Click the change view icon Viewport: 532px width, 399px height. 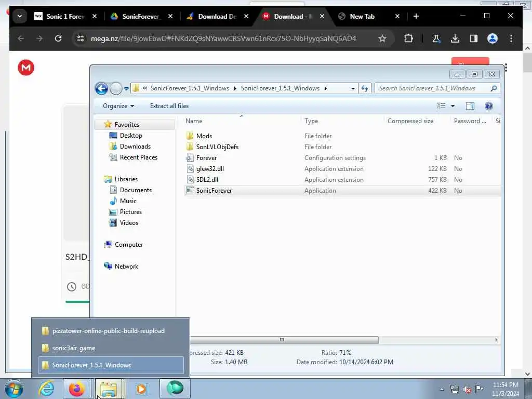tap(442, 106)
